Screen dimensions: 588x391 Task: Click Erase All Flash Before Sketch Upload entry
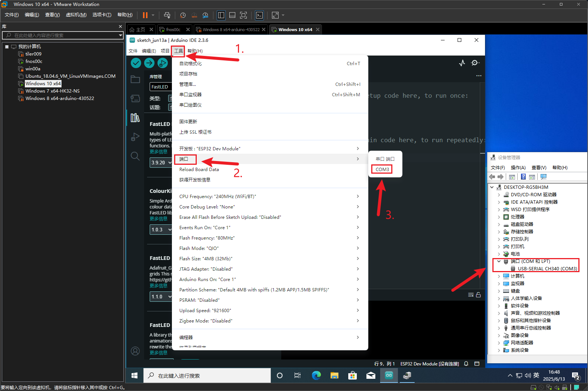click(x=270, y=217)
